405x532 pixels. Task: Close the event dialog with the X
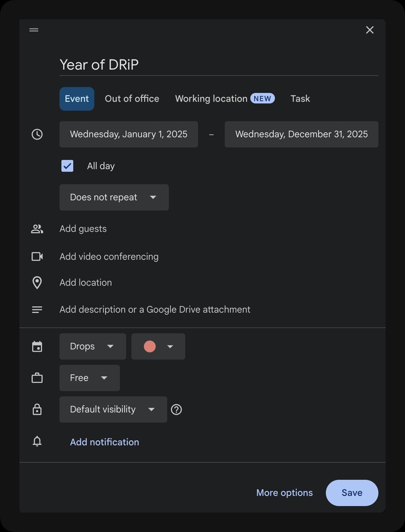click(370, 30)
